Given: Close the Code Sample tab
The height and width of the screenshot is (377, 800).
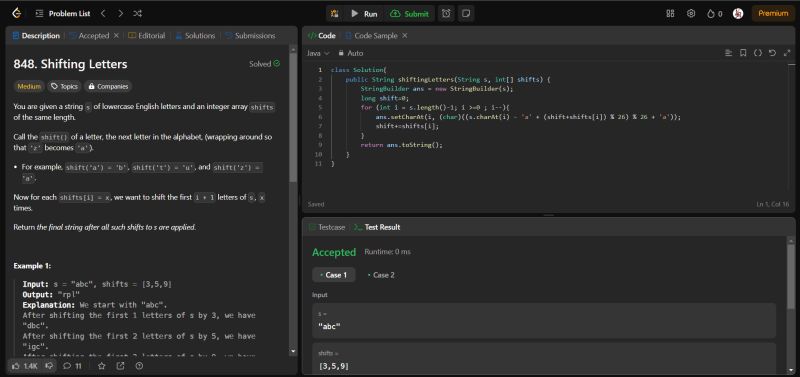Looking at the screenshot, I should point(405,36).
